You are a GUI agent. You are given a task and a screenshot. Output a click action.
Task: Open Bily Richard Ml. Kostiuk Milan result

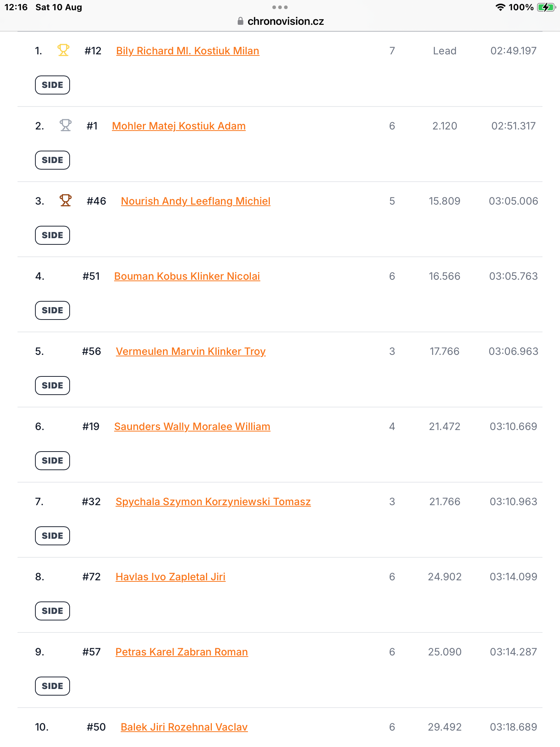click(188, 51)
